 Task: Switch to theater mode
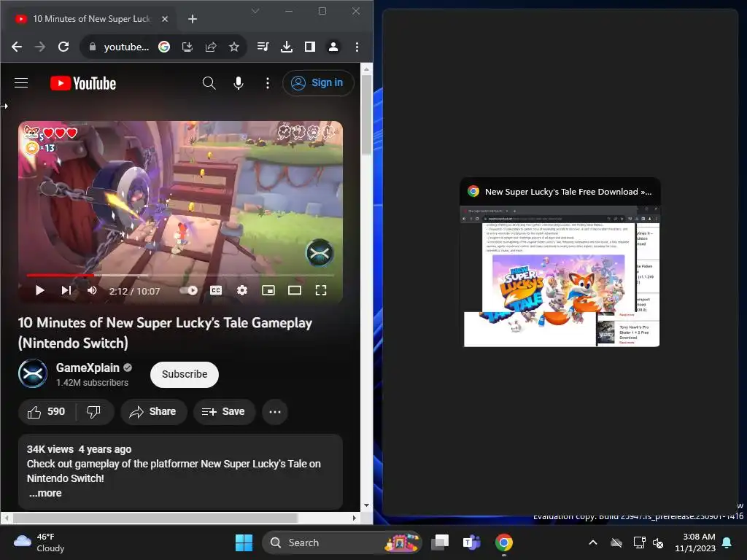coord(295,290)
